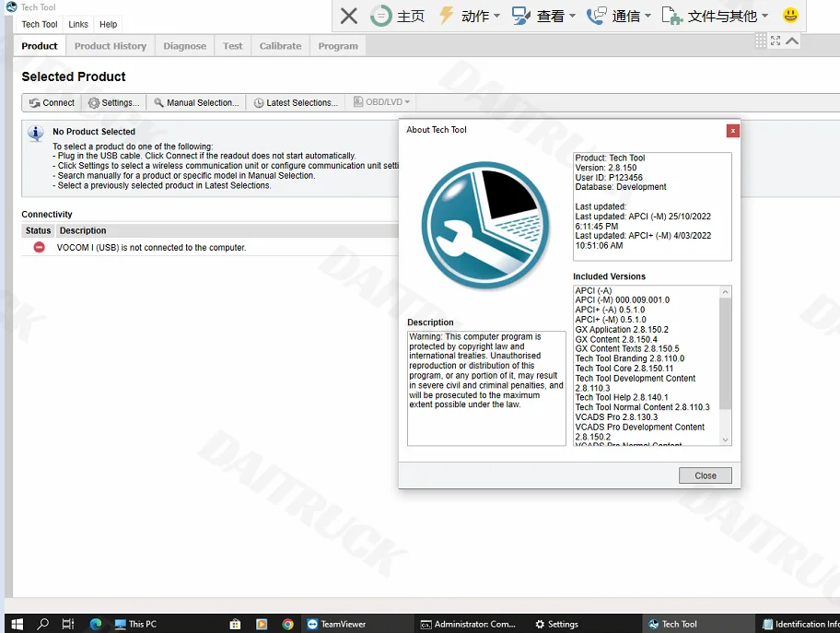
Task: Click the Included Versions scrollbar up arrow
Action: tap(726, 292)
